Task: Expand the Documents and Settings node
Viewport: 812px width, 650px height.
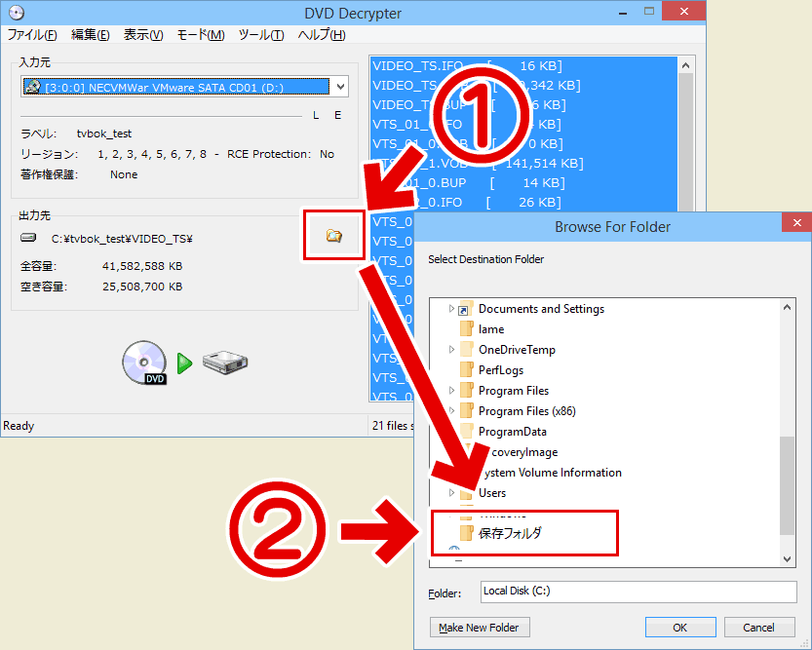Action: tap(451, 309)
